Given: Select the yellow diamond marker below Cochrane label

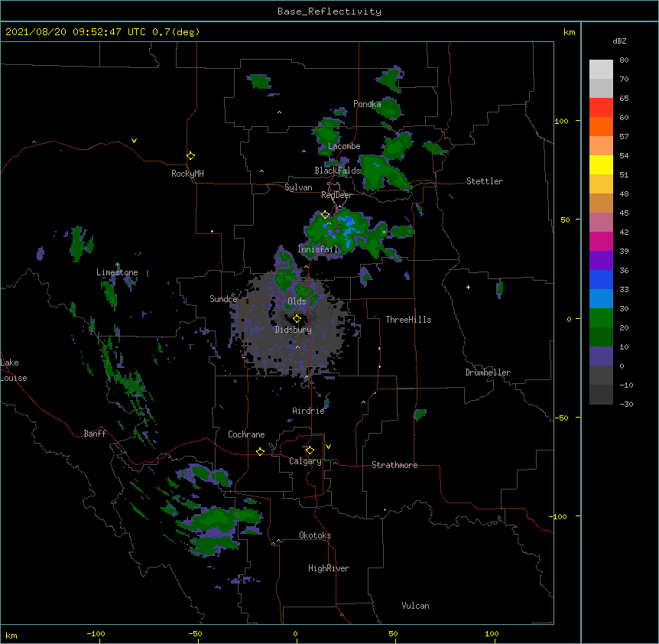Looking at the screenshot, I should (260, 451).
